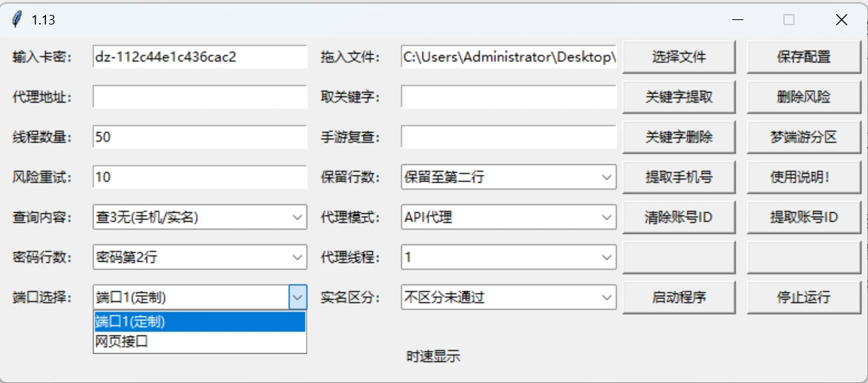This screenshot has height=383, width=868.
Task: Choose 端口1(定制) in the dropdown list
Action: click(x=200, y=321)
